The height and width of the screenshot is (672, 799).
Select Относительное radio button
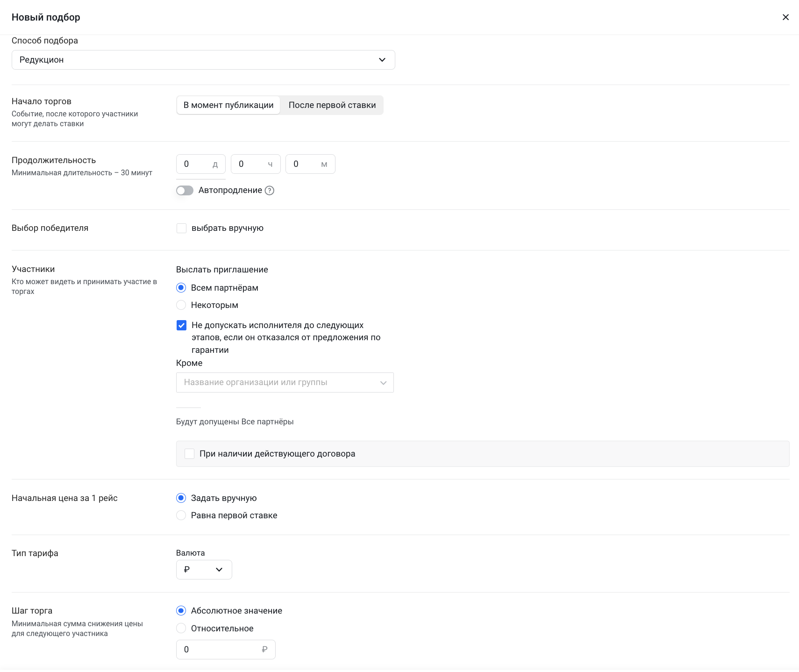tap(181, 628)
